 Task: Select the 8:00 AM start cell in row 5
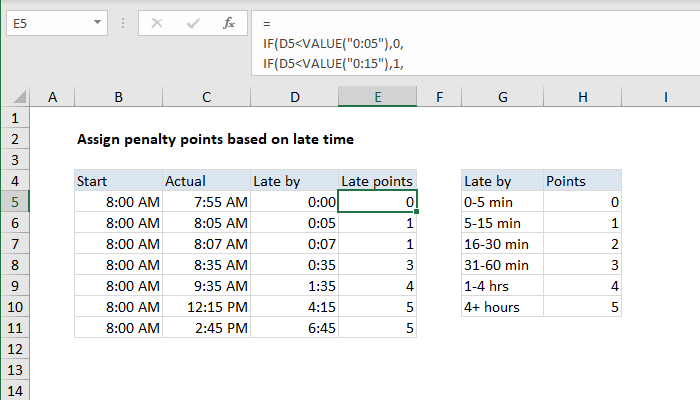[x=118, y=202]
